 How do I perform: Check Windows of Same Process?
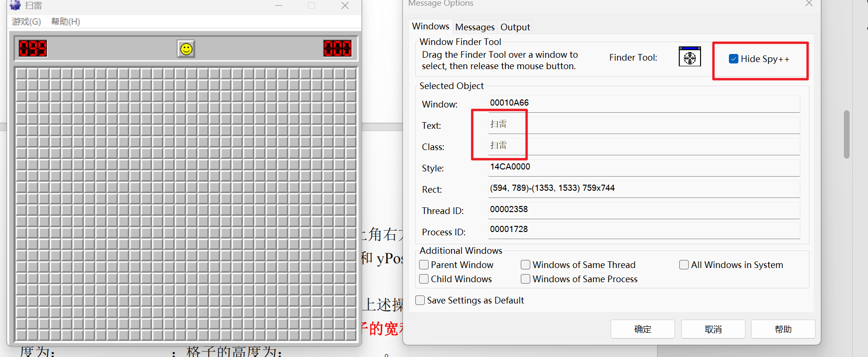(526, 279)
